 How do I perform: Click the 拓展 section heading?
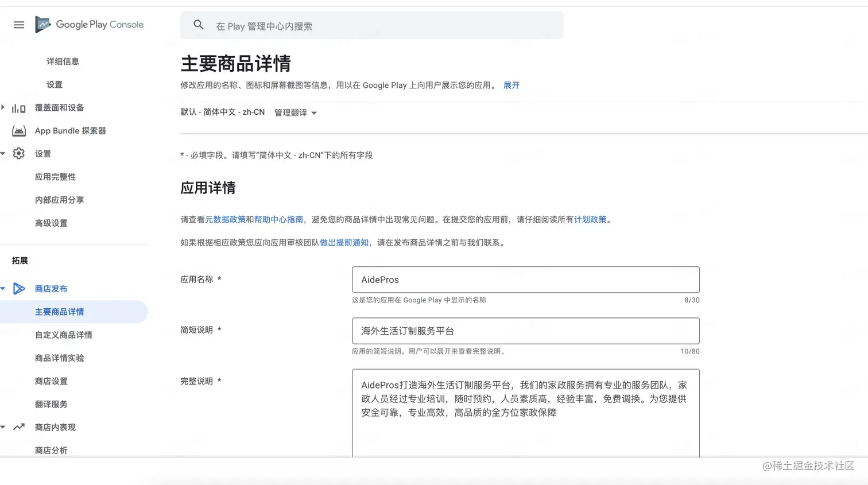[20, 261]
